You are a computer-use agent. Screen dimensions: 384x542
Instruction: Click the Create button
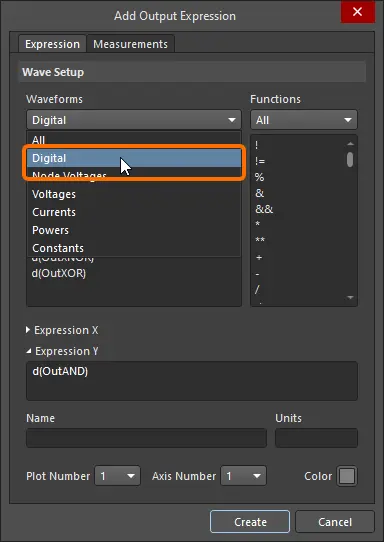pos(250,522)
